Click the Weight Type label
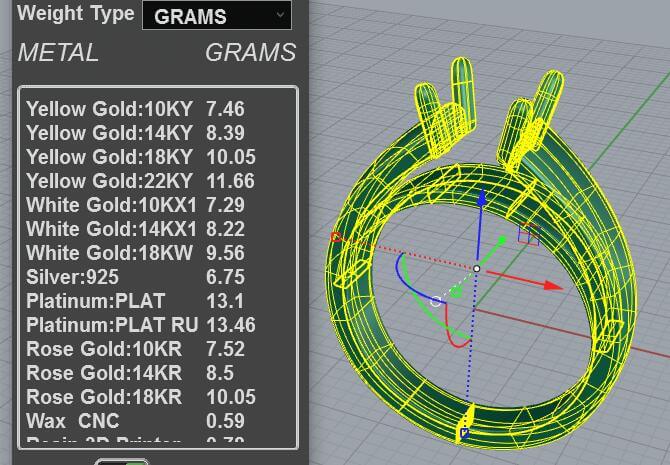This screenshot has width=670, height=465. 76,13
